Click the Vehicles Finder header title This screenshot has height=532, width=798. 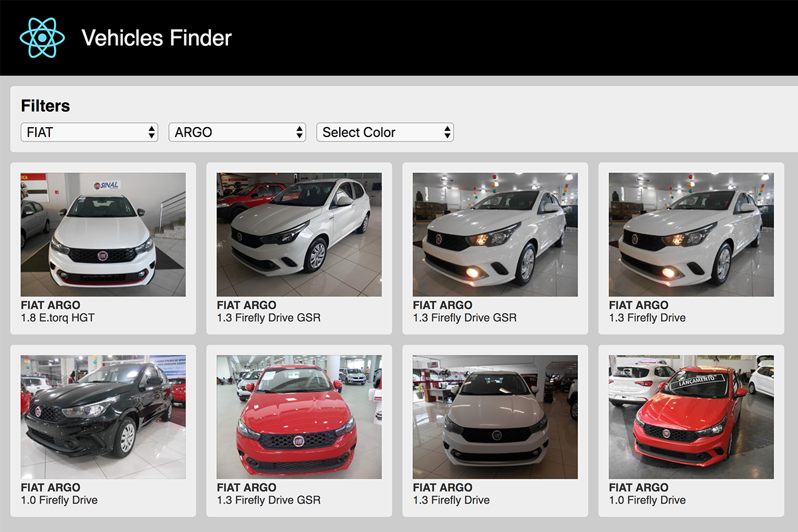click(x=156, y=38)
